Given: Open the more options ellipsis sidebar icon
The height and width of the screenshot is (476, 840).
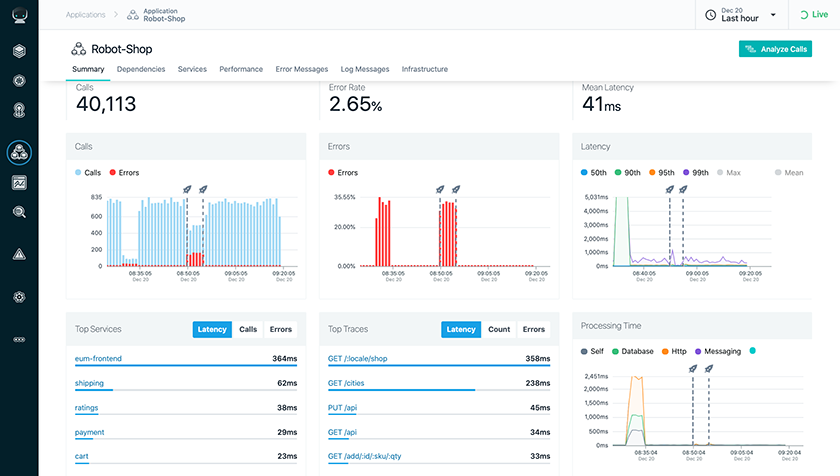Looking at the screenshot, I should click(x=19, y=339).
